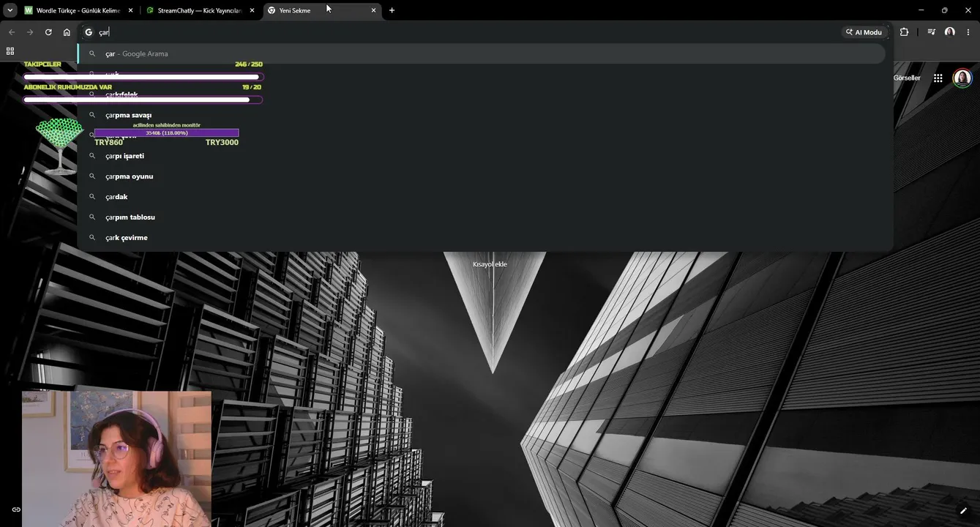Open the Google apps grid launcher

point(938,78)
